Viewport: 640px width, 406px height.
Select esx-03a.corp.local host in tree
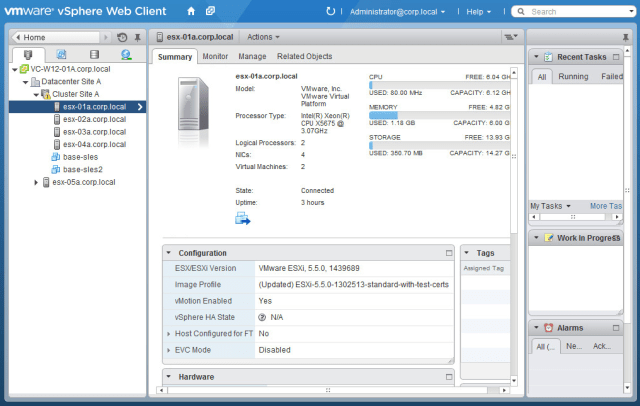coord(93,132)
